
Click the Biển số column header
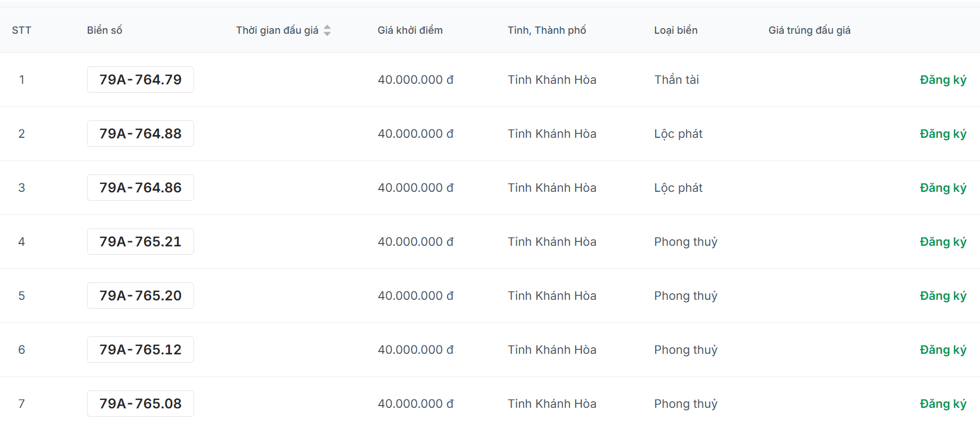[x=105, y=30]
